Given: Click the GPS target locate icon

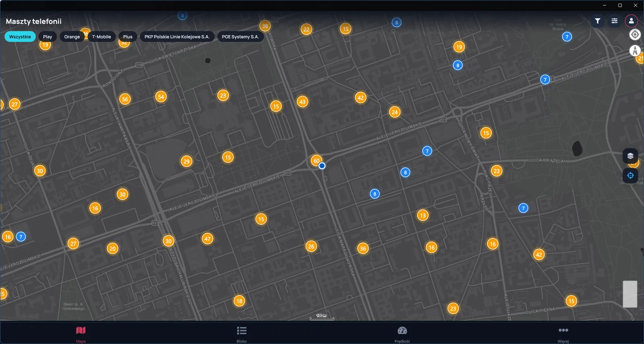Looking at the screenshot, I should coord(635,35).
